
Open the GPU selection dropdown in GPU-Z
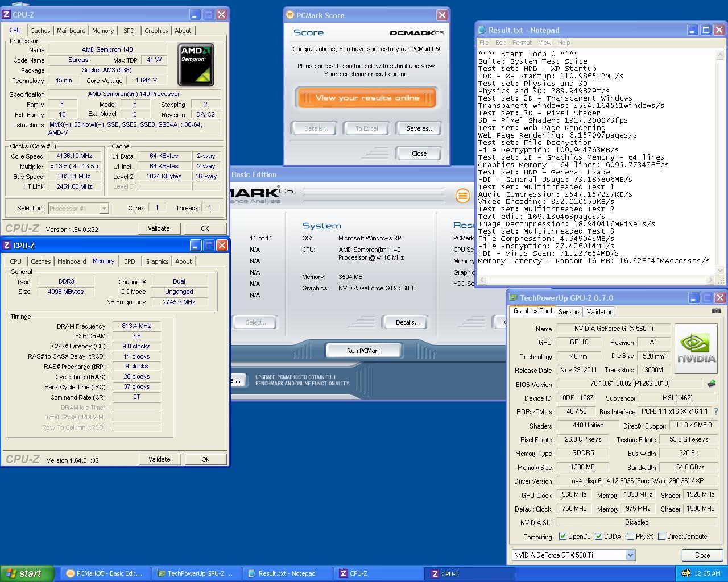[630, 555]
